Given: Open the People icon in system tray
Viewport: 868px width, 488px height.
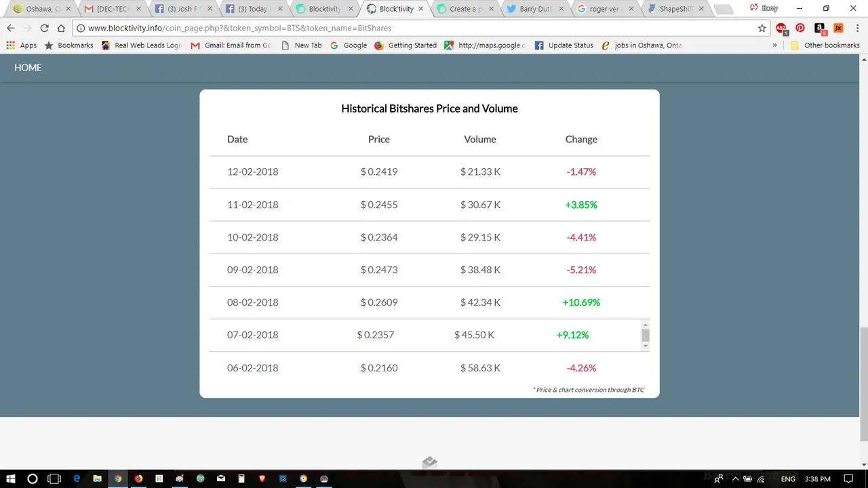Looking at the screenshot, I should click(x=718, y=479).
